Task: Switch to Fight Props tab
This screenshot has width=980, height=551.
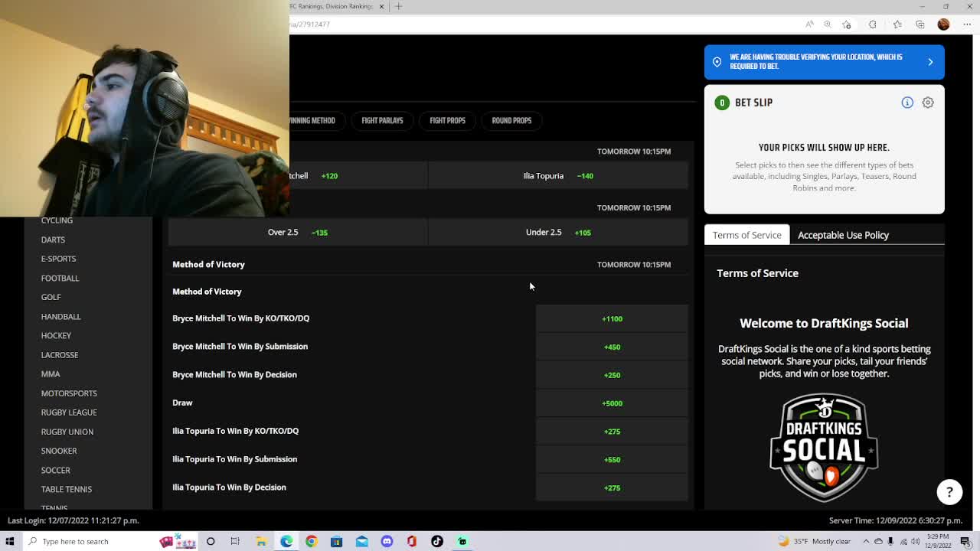Action: [x=447, y=120]
